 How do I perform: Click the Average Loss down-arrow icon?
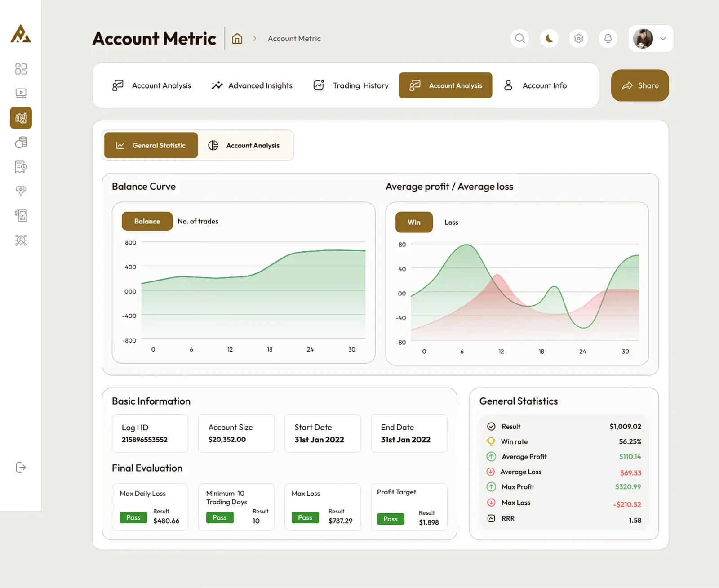(x=491, y=472)
